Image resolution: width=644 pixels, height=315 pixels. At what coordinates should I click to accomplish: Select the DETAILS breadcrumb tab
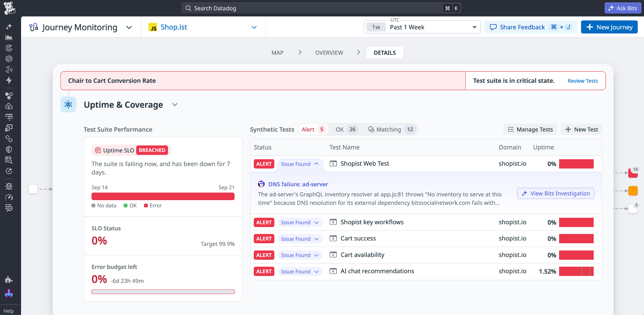[x=385, y=53]
